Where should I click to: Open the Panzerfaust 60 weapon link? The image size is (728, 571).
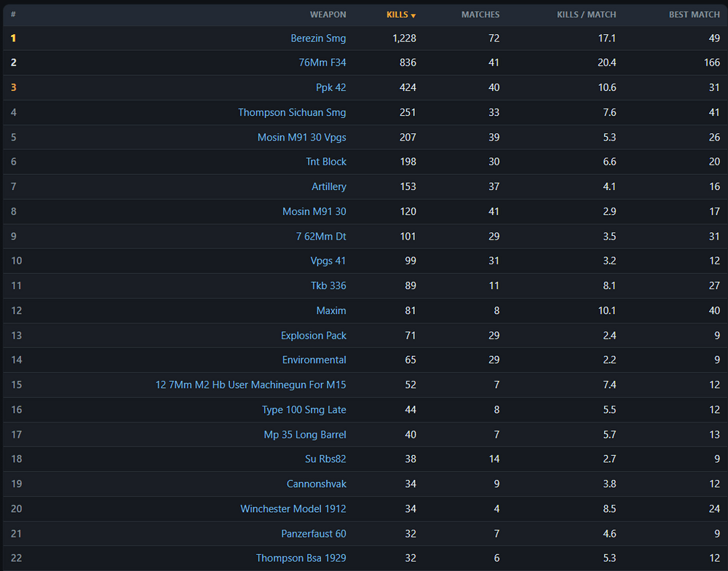point(313,534)
